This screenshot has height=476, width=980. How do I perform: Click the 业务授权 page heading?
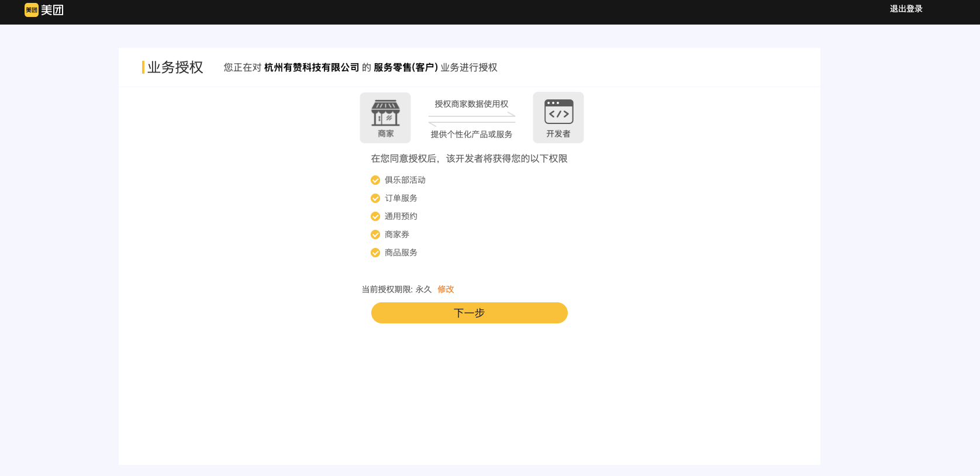pos(175,67)
